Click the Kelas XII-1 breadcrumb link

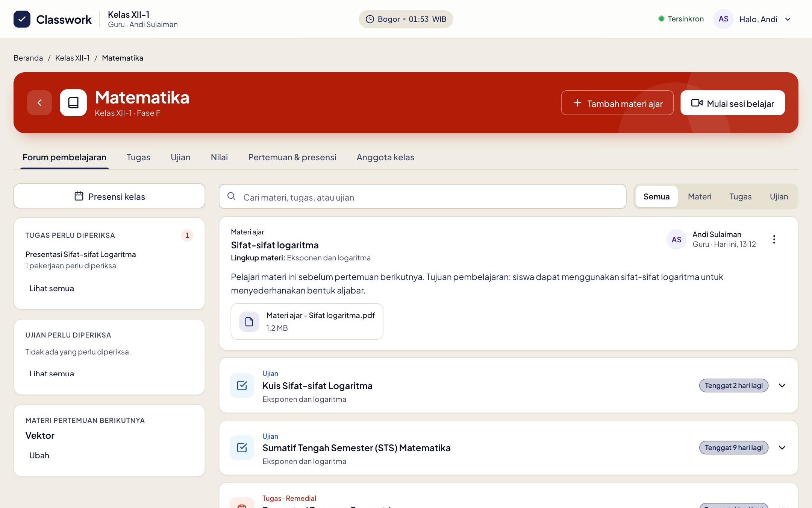73,58
